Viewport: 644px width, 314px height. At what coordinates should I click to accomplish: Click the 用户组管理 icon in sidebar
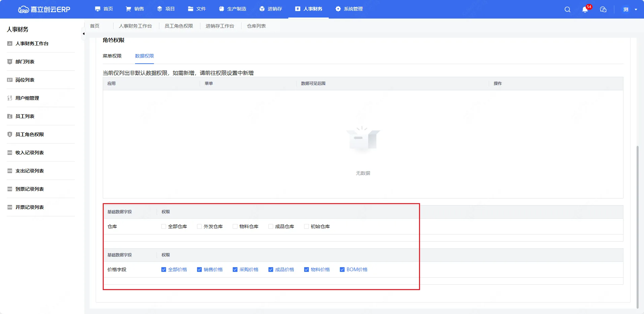[x=10, y=98]
